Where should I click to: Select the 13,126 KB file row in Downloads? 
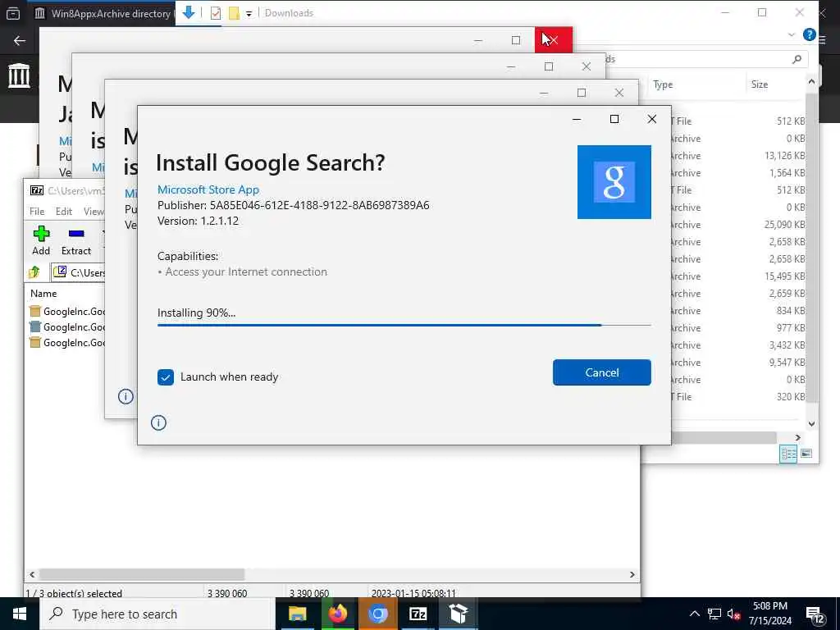tap(737, 156)
